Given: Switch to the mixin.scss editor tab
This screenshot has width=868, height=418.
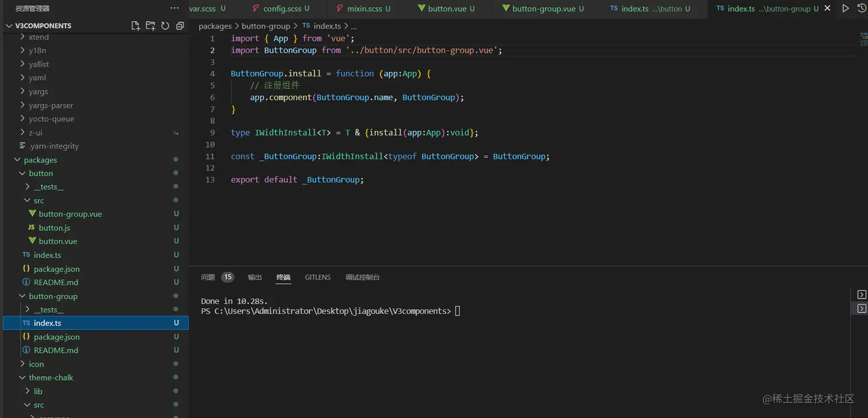Looking at the screenshot, I should click(369, 9).
